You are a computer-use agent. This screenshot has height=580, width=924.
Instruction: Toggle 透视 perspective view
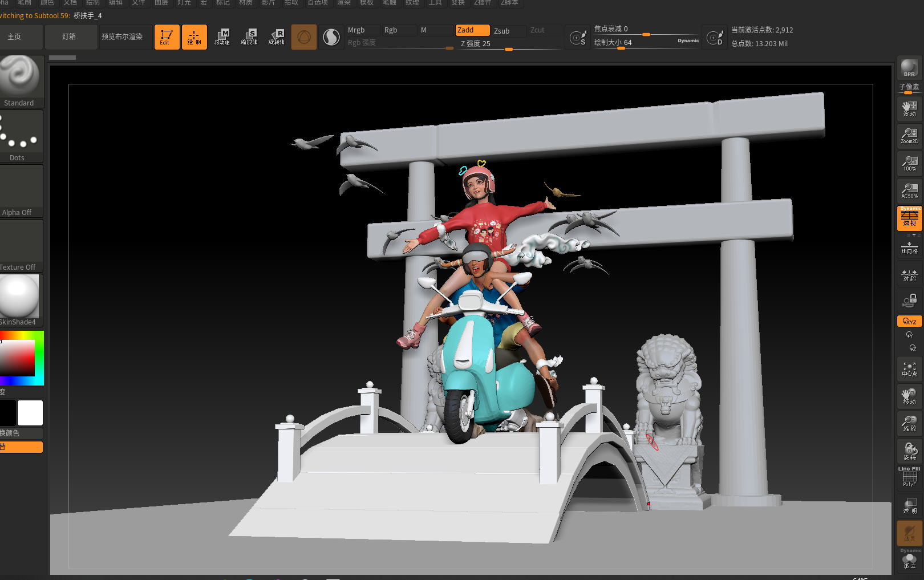(x=909, y=218)
